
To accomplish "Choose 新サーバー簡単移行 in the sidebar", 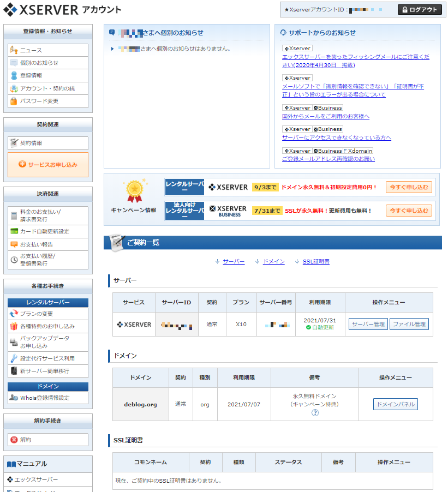I will [48, 371].
